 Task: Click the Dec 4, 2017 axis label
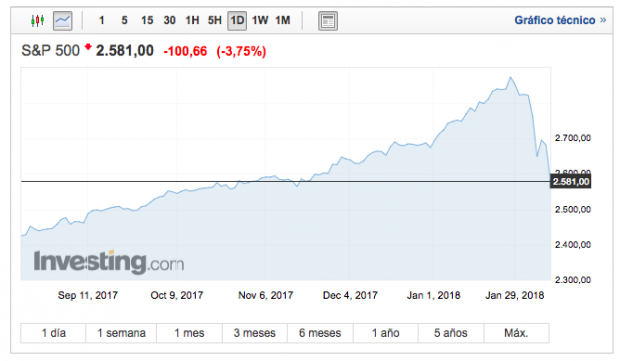(x=350, y=295)
